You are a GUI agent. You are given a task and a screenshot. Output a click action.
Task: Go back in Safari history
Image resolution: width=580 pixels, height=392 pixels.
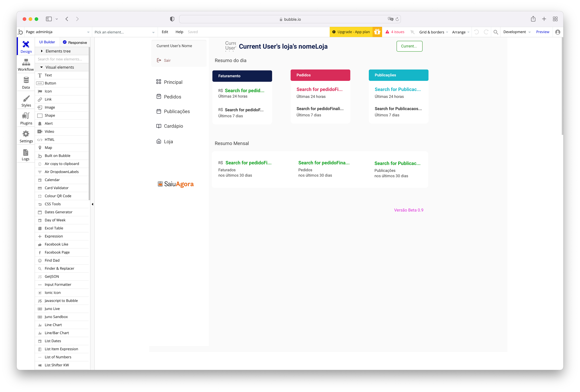pyautogui.click(x=67, y=19)
